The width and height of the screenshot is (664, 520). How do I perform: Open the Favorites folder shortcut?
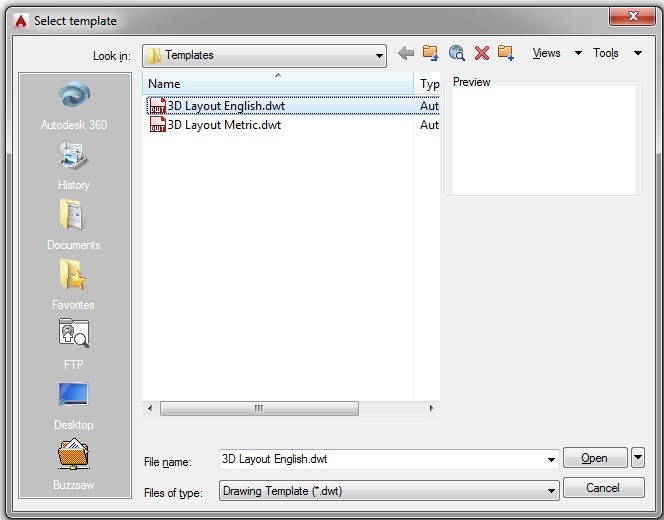pos(74,285)
